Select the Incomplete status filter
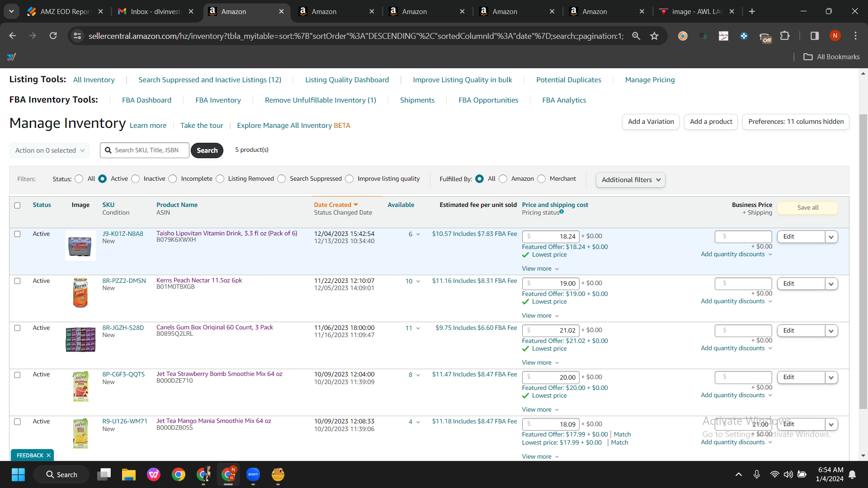868x488 pixels. coord(173,179)
